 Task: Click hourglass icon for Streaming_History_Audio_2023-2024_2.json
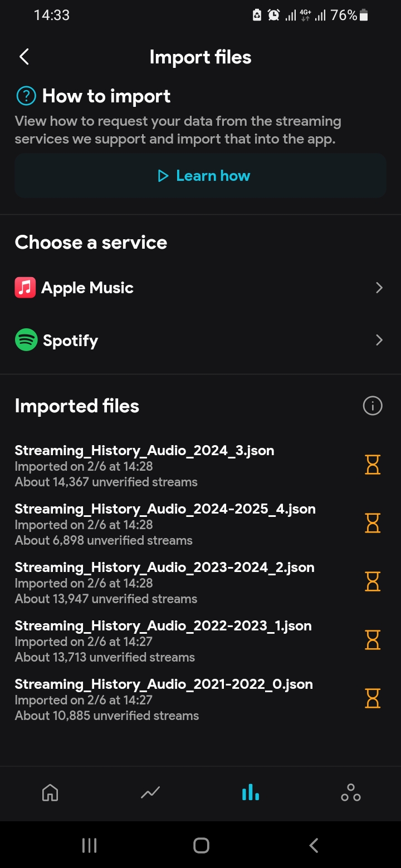point(373,581)
